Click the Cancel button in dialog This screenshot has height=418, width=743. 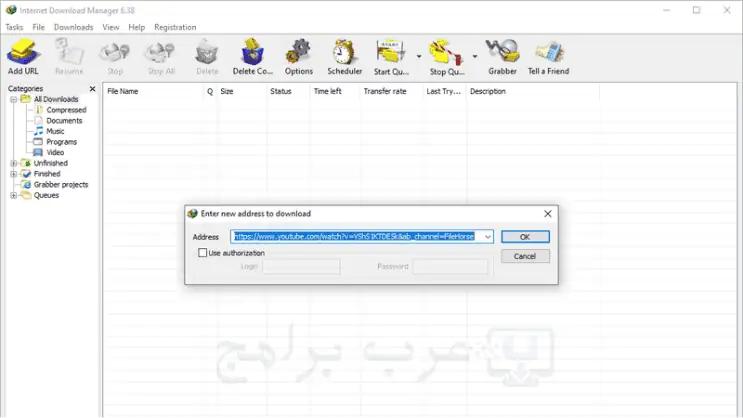pos(525,256)
